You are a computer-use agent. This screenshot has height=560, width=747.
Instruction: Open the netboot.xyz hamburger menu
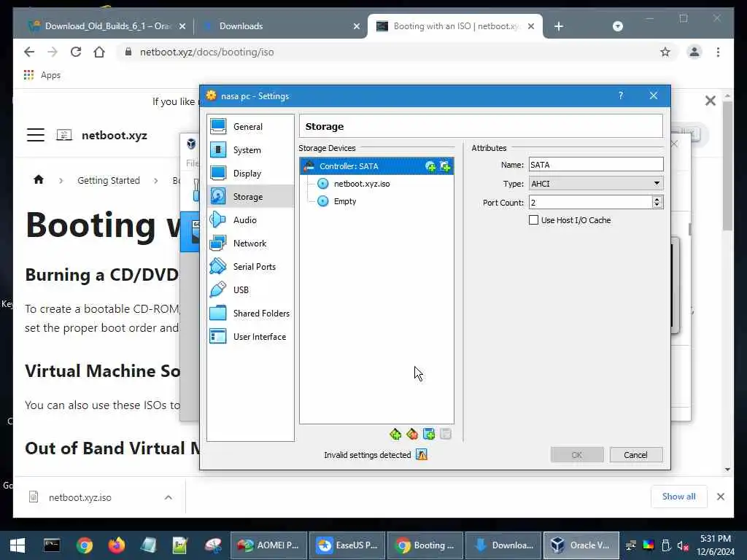(x=35, y=135)
